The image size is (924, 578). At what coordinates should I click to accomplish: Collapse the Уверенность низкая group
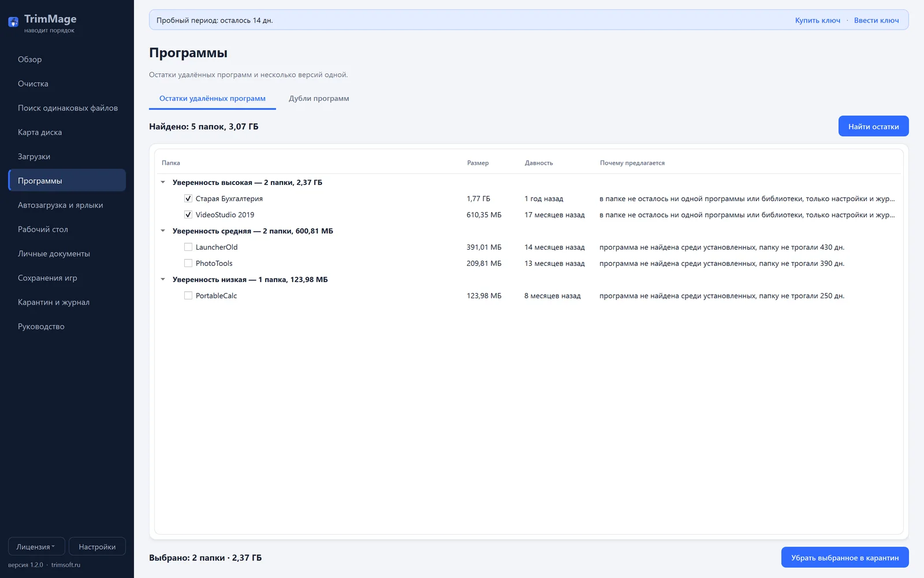[163, 279]
